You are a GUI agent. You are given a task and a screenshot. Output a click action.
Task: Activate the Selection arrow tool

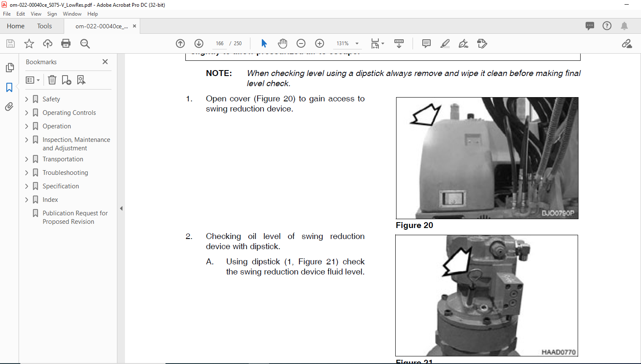coord(264,43)
